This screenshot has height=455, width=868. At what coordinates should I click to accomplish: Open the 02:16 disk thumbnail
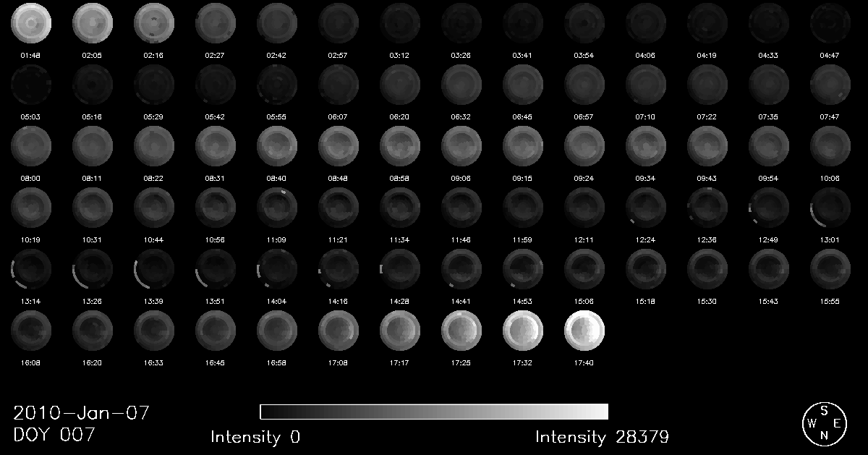pyautogui.click(x=153, y=23)
